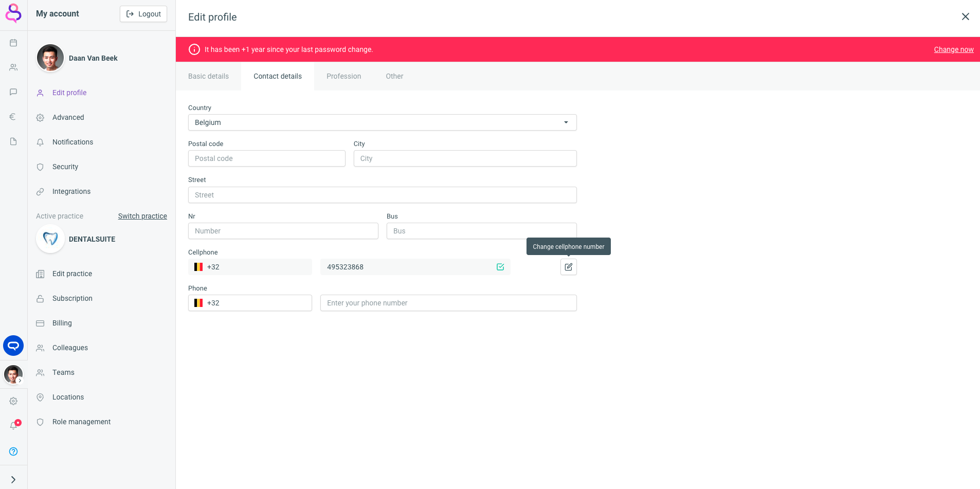
Task: Open the documents file icon
Action: (x=13, y=141)
